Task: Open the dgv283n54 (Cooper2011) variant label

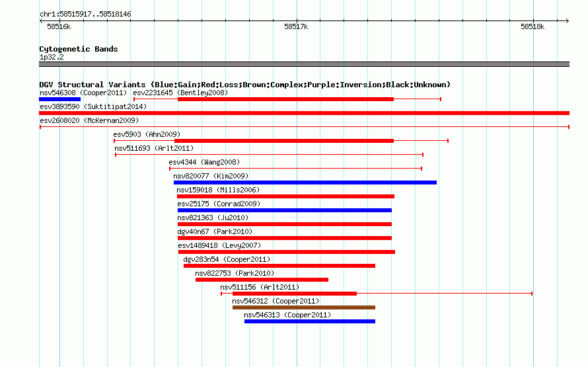Action: pyautogui.click(x=227, y=259)
